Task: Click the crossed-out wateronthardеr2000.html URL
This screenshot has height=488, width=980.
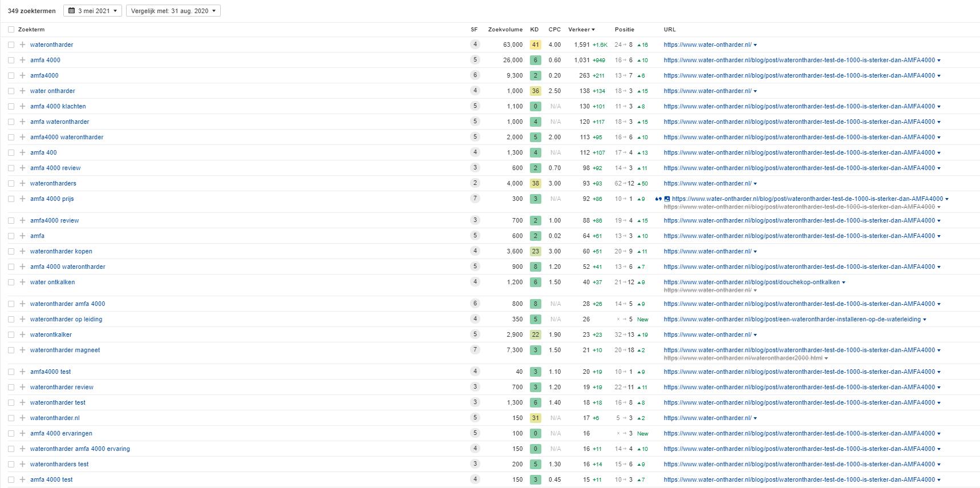Action: pyautogui.click(x=743, y=358)
